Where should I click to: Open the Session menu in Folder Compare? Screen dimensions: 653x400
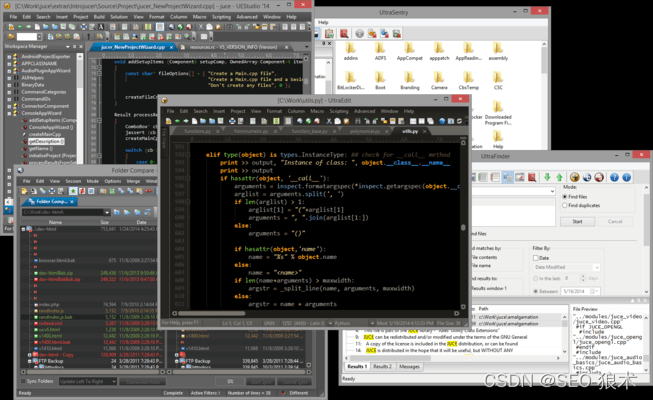73,181
